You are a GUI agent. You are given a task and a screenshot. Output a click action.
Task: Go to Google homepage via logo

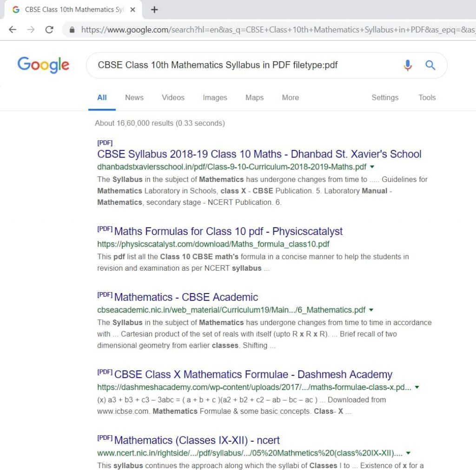pos(43,65)
